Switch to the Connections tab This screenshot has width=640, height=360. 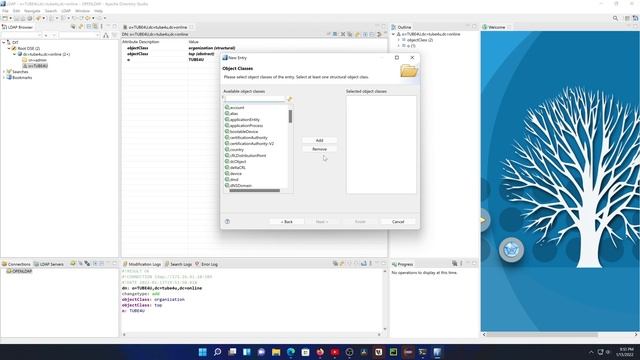[x=16, y=264]
